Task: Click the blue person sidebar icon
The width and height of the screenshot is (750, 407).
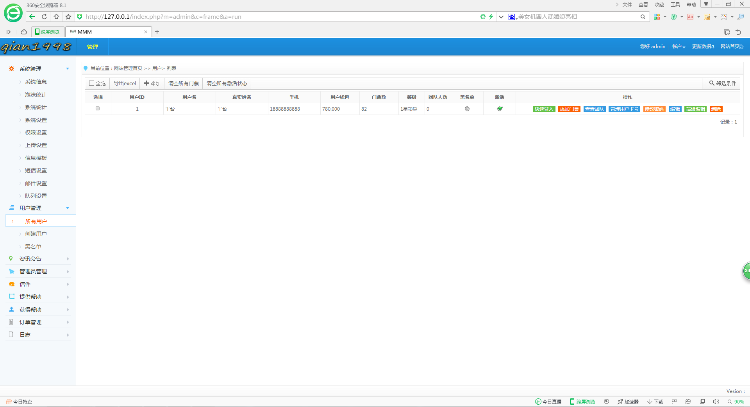Action: click(11, 309)
